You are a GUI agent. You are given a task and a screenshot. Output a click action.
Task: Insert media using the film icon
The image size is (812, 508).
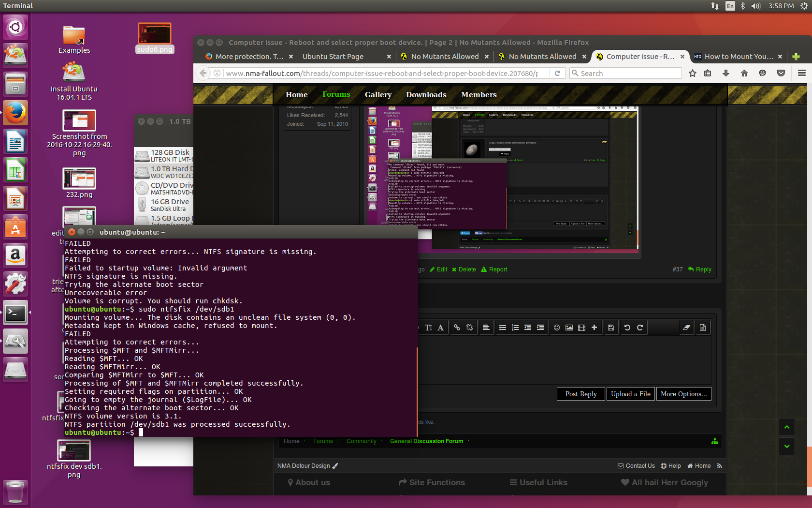pos(582,328)
